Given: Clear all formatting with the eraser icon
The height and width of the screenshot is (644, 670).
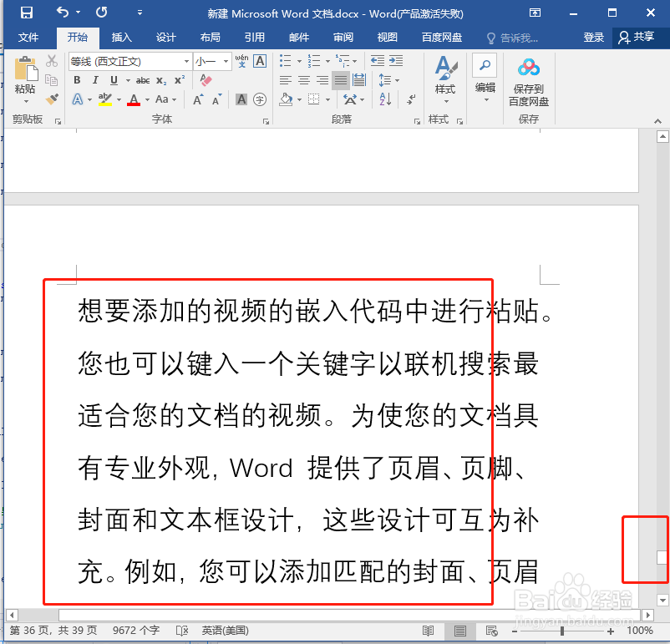Looking at the screenshot, I should point(206,79).
